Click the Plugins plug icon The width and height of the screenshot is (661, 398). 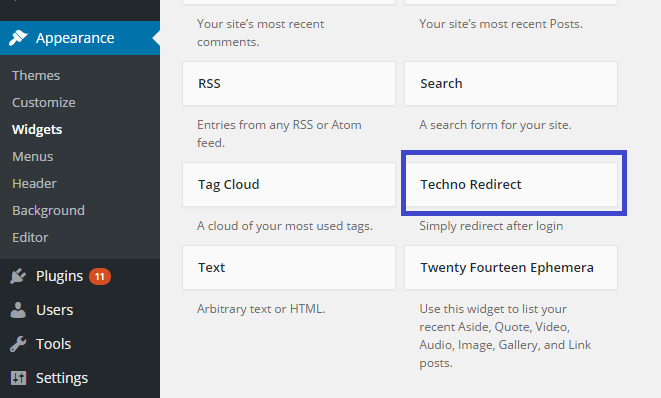pos(18,276)
